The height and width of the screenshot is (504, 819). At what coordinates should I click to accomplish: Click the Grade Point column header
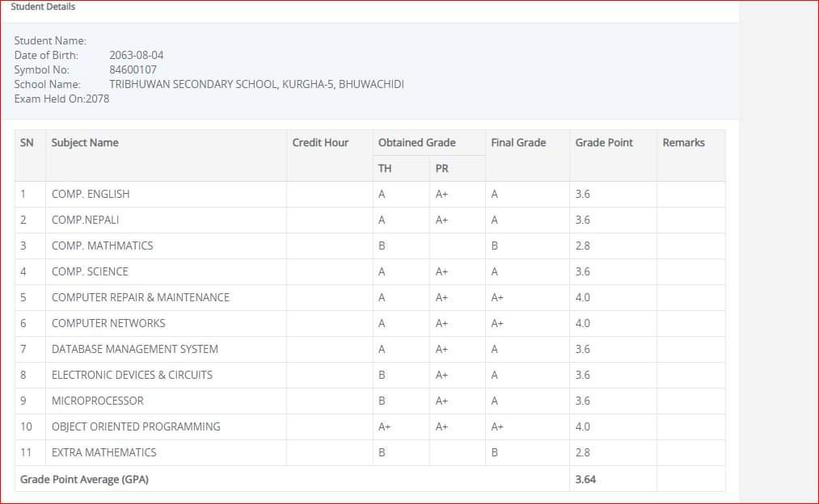point(604,143)
